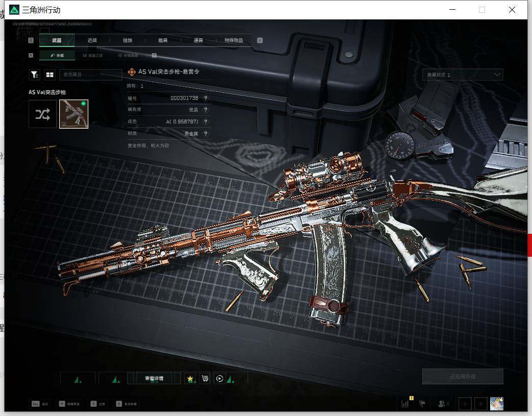
Task: Select the random skin shuffle tile
Action: coord(43,114)
